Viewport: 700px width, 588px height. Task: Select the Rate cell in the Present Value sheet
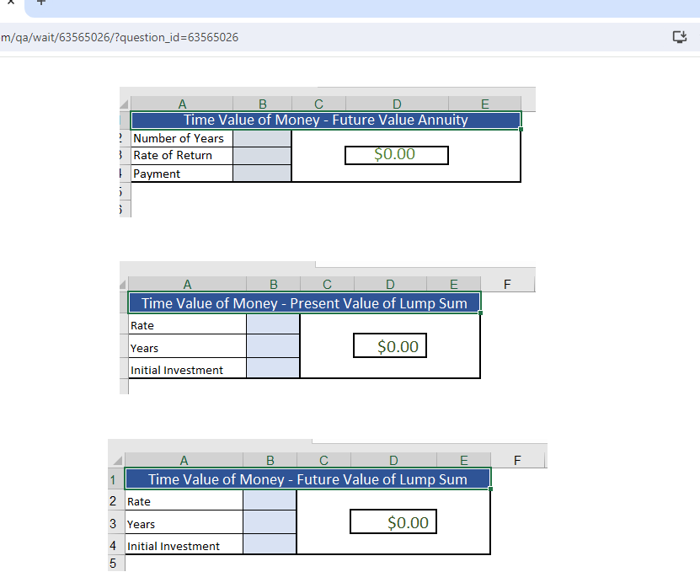[x=273, y=325]
